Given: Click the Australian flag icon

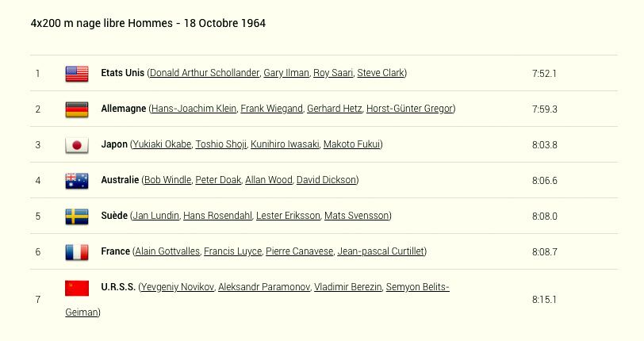Looking at the screenshot, I should (x=77, y=181).
